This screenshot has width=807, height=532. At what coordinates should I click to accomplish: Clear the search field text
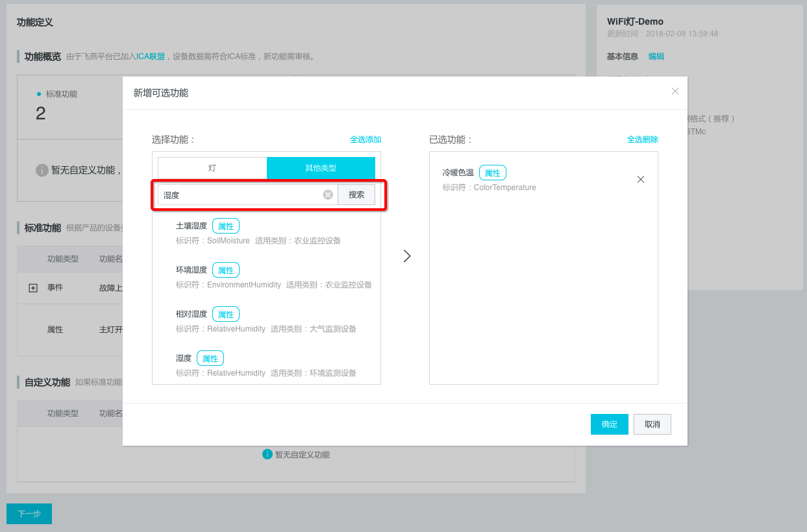click(328, 195)
